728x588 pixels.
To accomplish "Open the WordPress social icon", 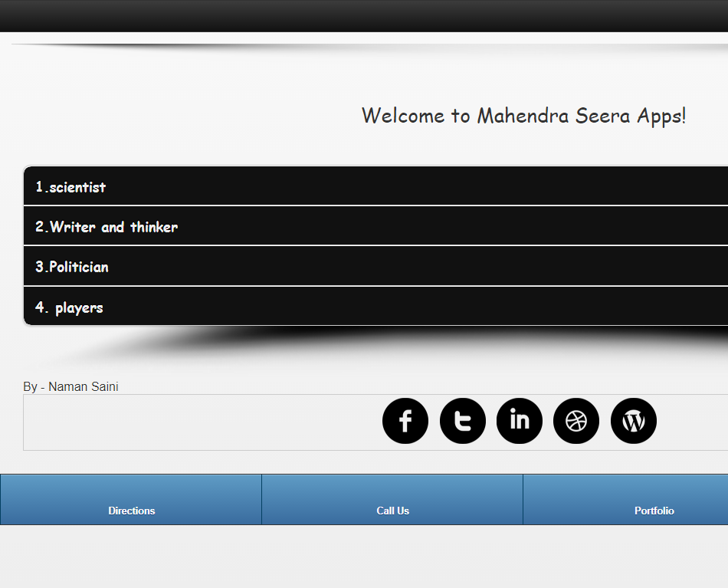I will point(634,421).
